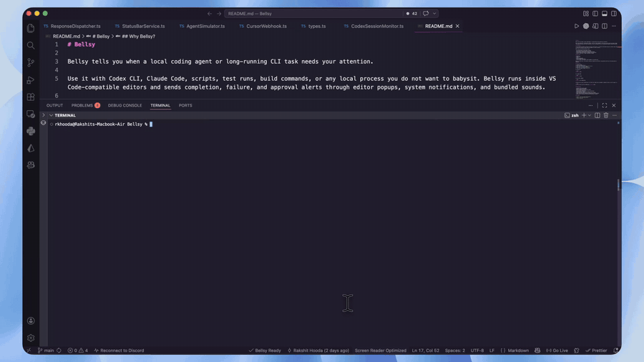This screenshot has height=362, width=644.
Task: Split the terminal
Action: click(x=597, y=115)
